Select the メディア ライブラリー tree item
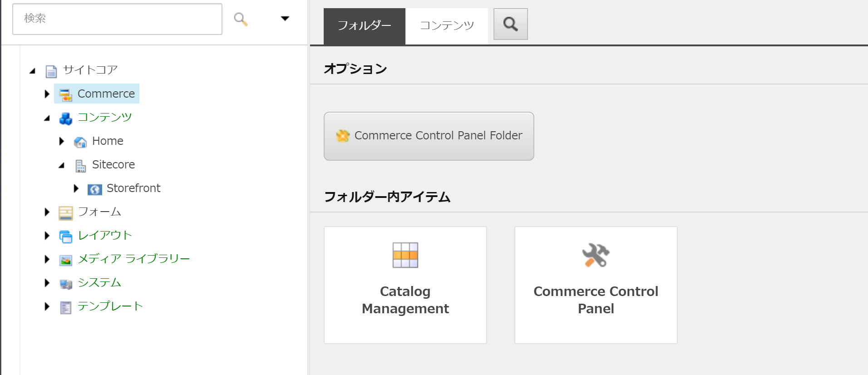This screenshot has width=868, height=375. 134,259
